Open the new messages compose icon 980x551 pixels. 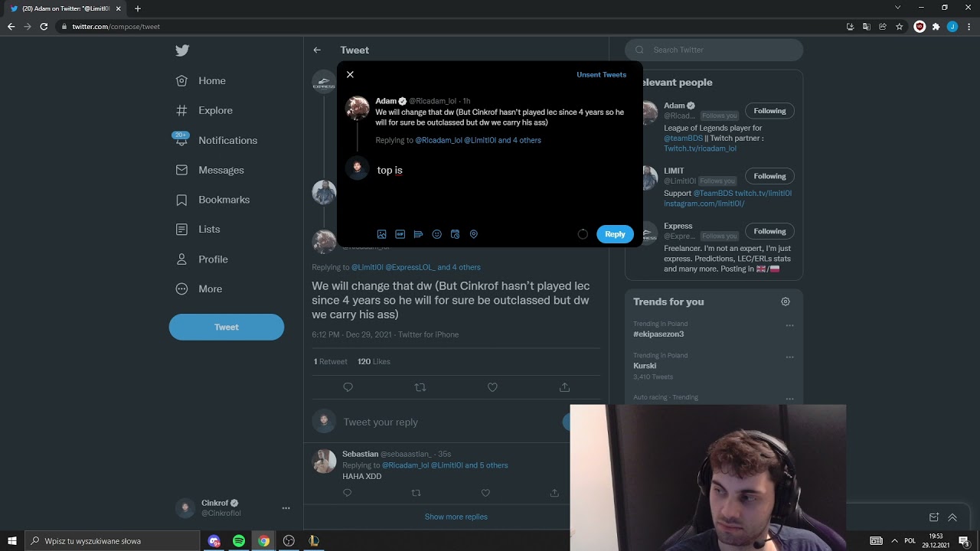coord(934,517)
